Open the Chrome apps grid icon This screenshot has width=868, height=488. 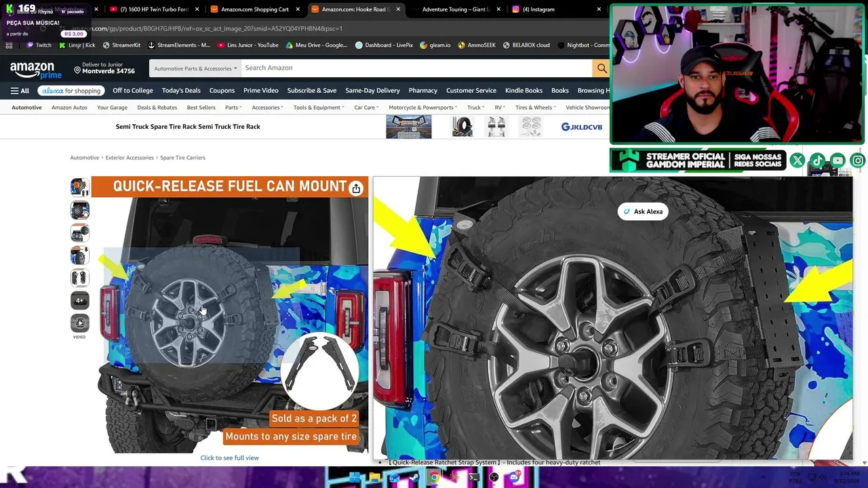point(9,45)
